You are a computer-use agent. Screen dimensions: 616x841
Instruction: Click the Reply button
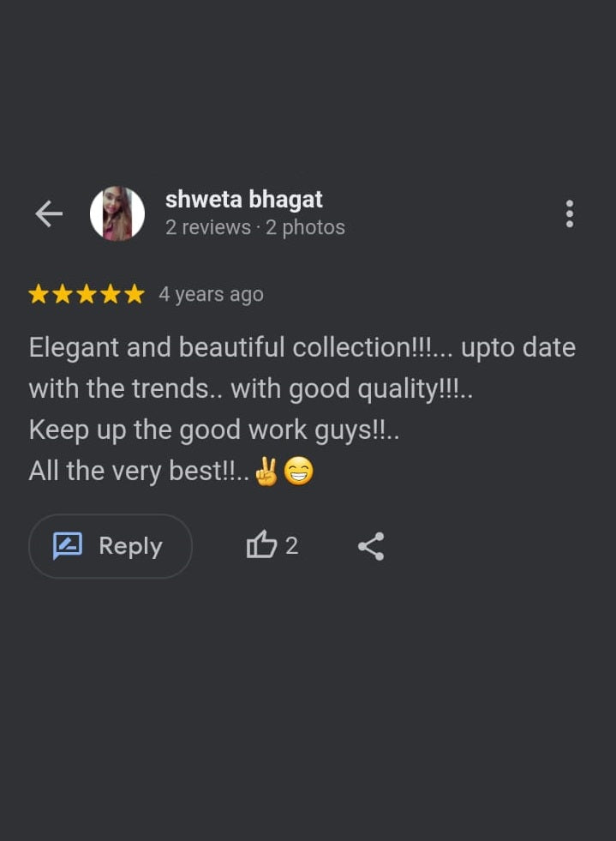pos(111,546)
